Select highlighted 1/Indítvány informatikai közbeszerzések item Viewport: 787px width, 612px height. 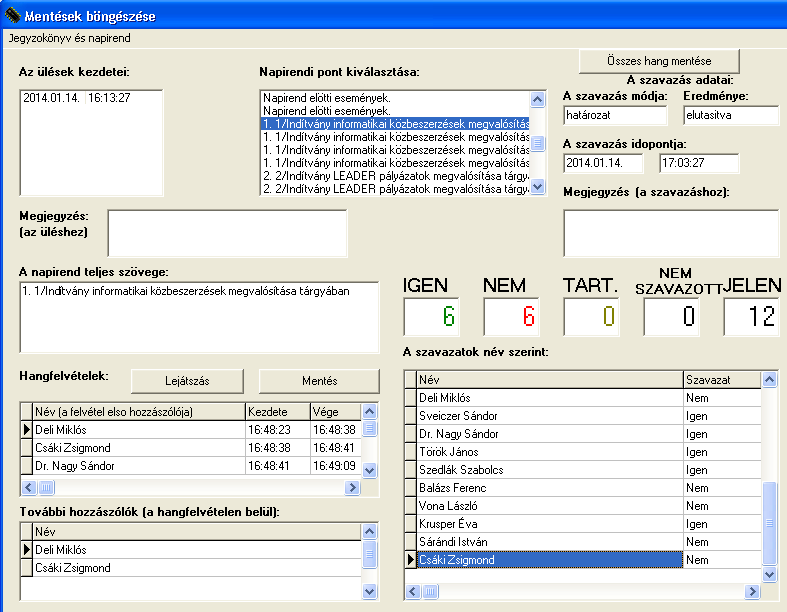click(396, 124)
